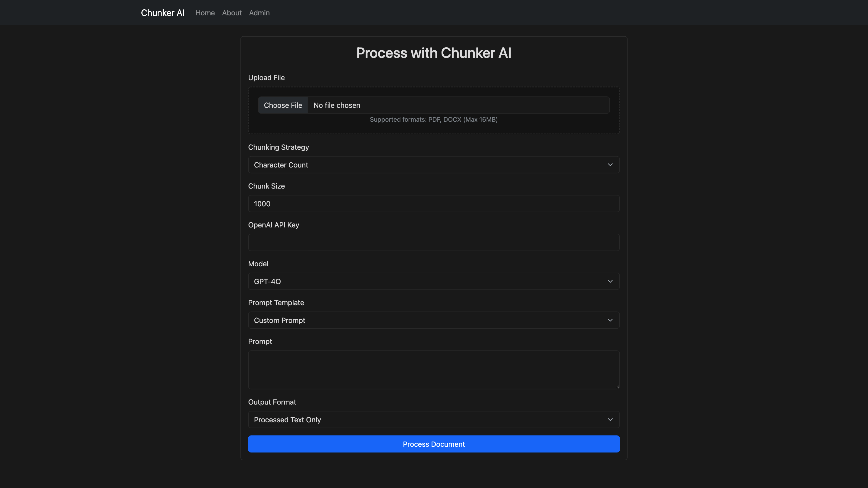Open the Home nav link
This screenshot has height=488, width=868.
[x=205, y=13]
